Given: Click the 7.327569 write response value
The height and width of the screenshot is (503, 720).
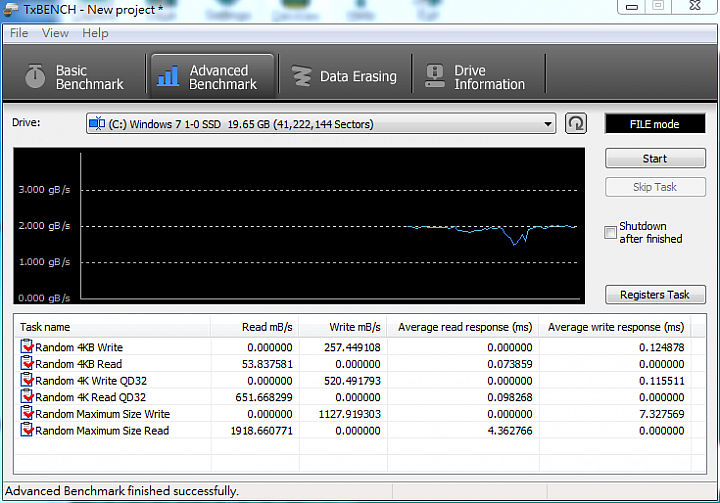Looking at the screenshot, I should 662,414.
